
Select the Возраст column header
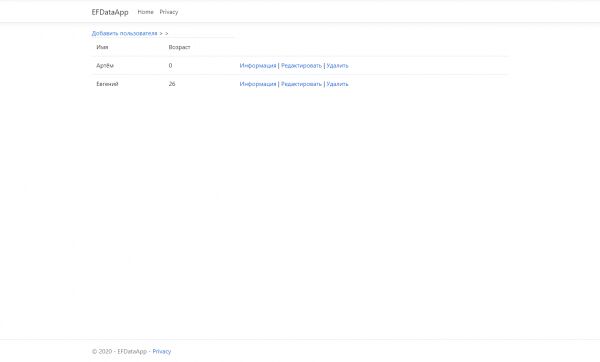[x=179, y=47]
